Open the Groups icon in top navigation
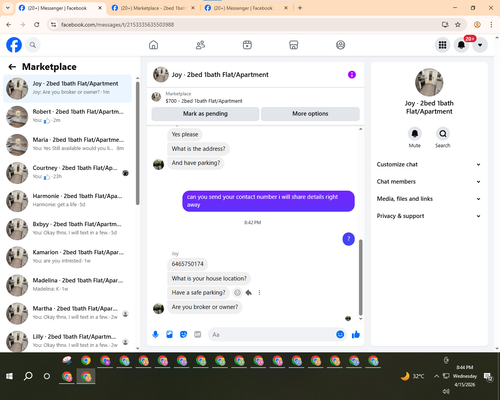The image size is (500, 400). (x=340, y=45)
